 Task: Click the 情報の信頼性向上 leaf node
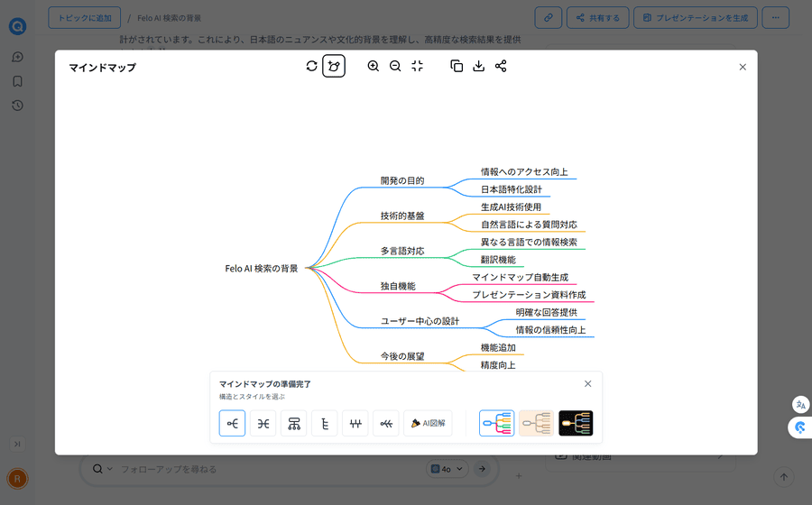point(550,330)
